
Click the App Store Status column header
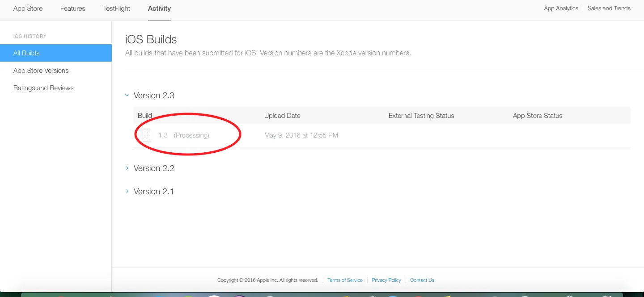(538, 116)
